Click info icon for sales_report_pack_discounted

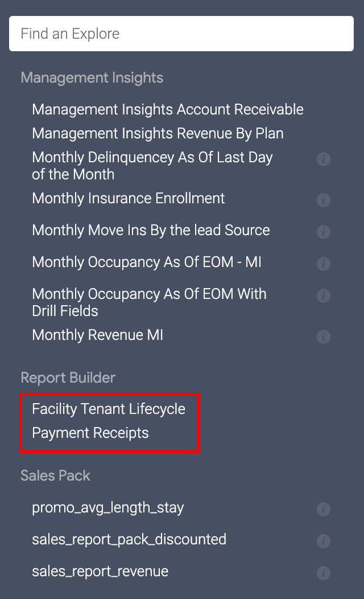coord(323,541)
